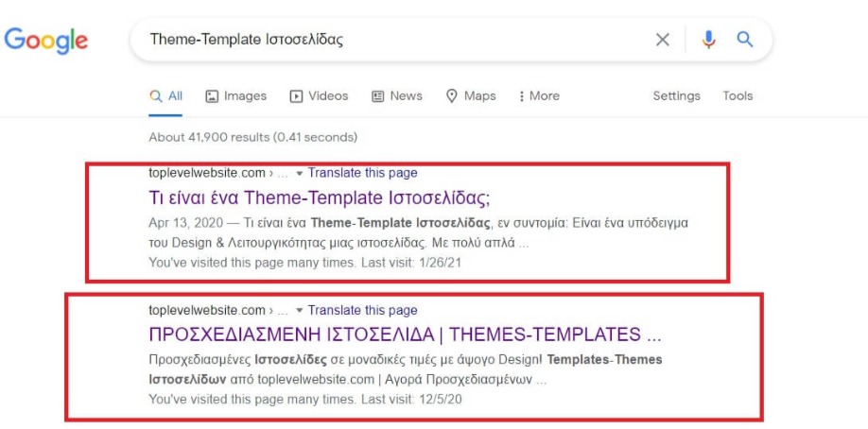Click the blue magnifier search icon

[x=745, y=40]
